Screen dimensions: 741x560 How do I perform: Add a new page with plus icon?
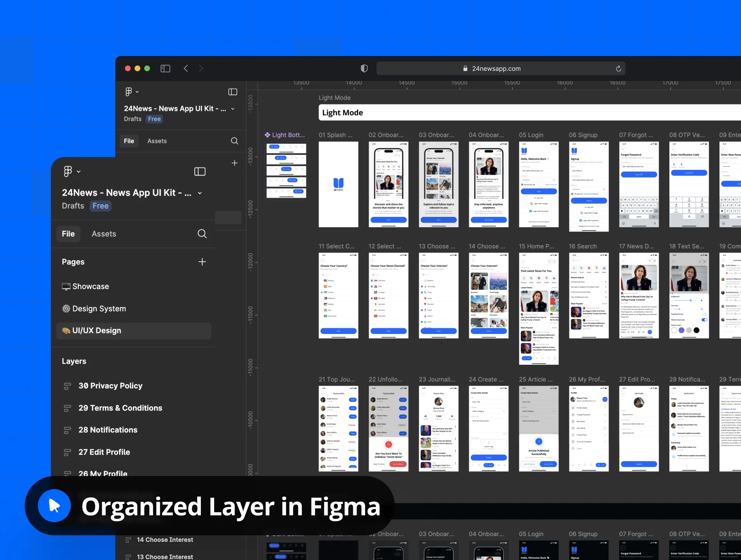tap(202, 262)
